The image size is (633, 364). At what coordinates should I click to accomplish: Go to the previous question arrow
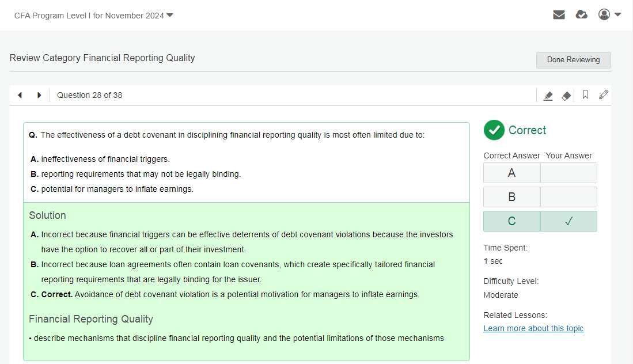tap(20, 95)
